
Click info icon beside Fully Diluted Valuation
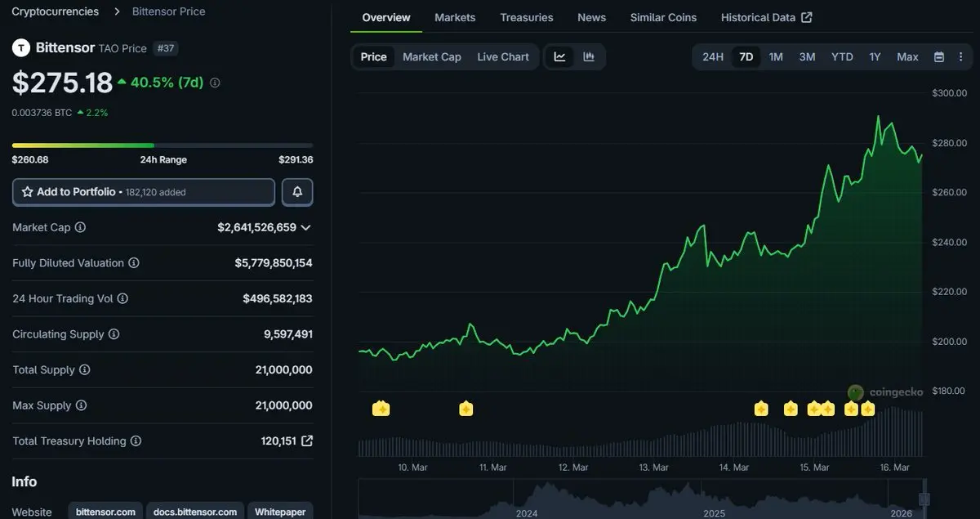pyautogui.click(x=134, y=263)
